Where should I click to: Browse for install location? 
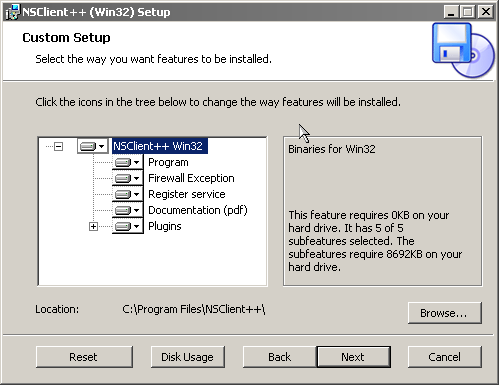pyautogui.click(x=445, y=313)
